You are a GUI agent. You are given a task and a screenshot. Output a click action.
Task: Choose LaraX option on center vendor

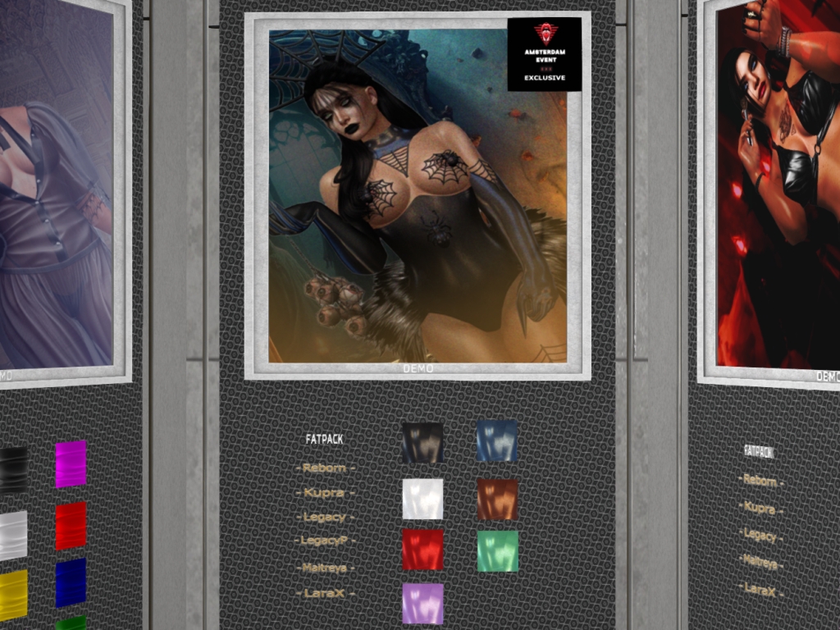pos(325,593)
